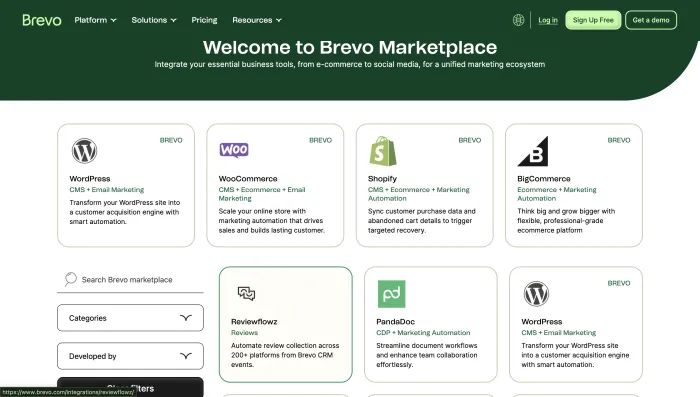Click the Reviewflowz description text

(285, 355)
